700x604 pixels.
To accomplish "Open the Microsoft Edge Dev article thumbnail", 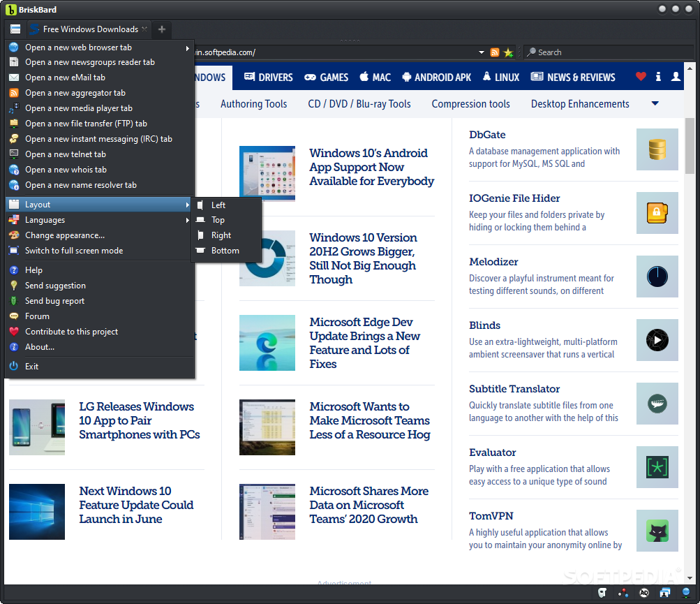I will click(x=267, y=343).
